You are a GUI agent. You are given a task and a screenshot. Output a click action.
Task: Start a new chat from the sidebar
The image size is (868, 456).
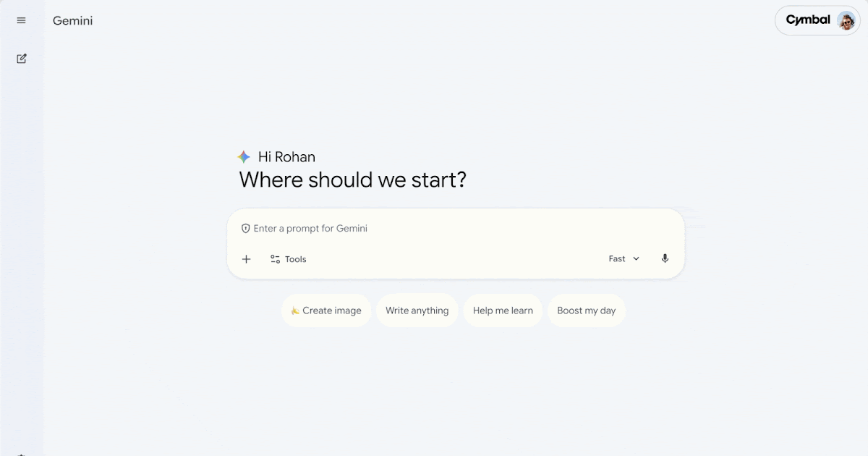click(x=21, y=58)
